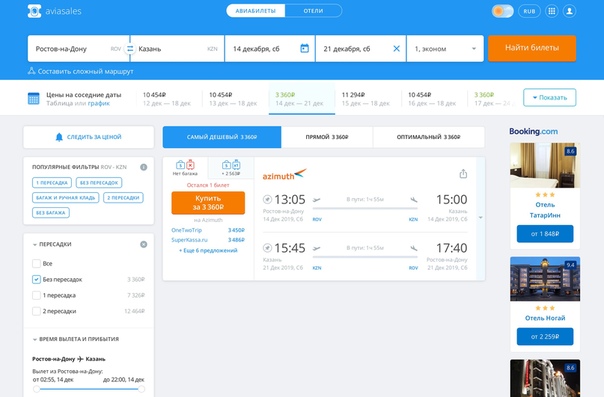Screen dimensions: 604x397
Task: Open the passengers and class dropdown
Action: coord(445,49)
